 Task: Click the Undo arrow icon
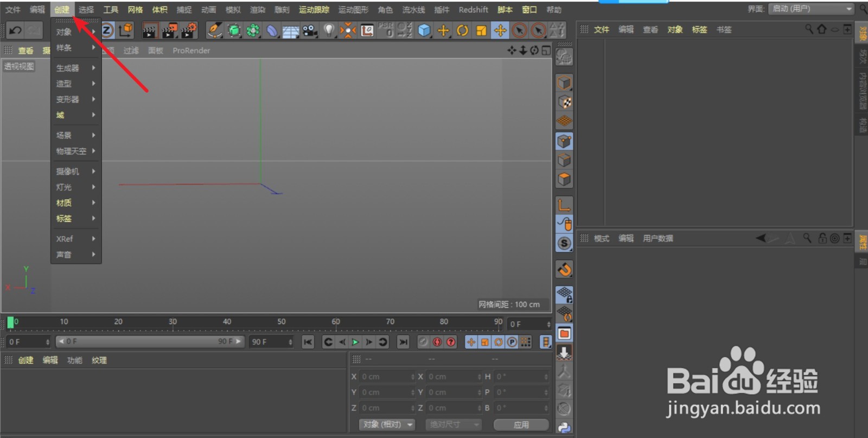point(15,30)
